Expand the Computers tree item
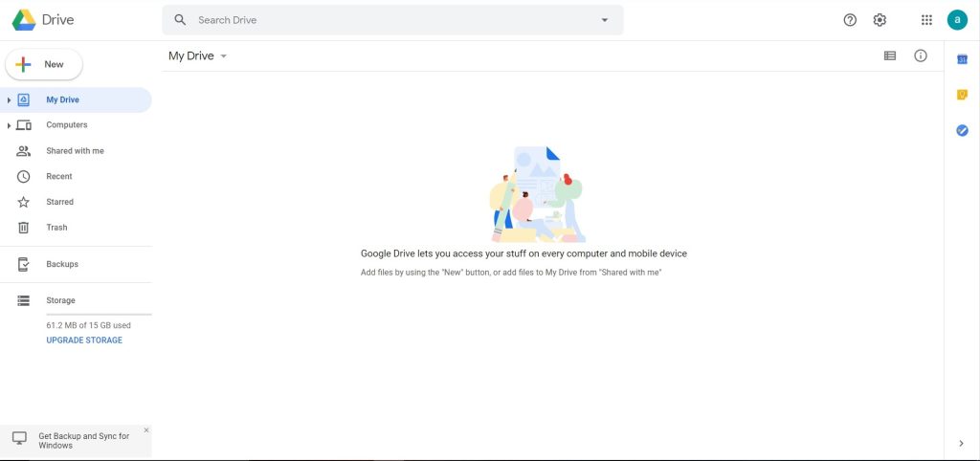 point(9,125)
